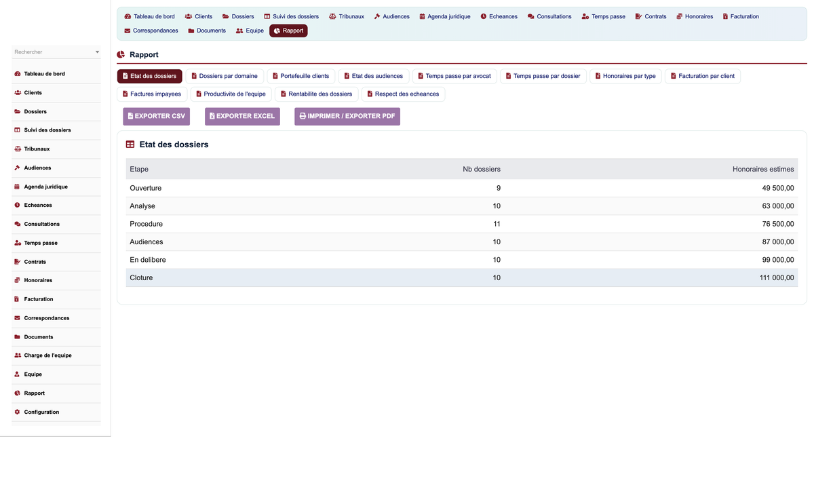Select Agenda juridique in top navigation
This screenshot has width=814, height=504.
tap(444, 16)
